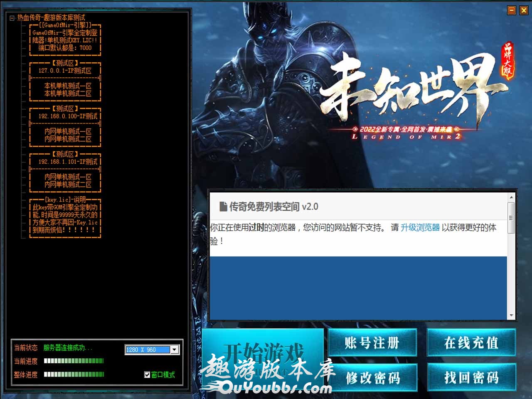Click the web panel scrollbar thumb
The width and height of the screenshot is (532, 399).
point(511,217)
